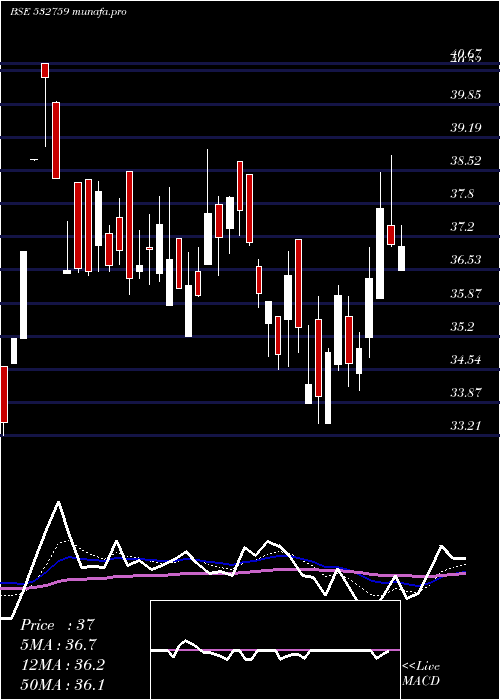Click the 'Price : 37' readout
Screen dimensions: 500x700
pyautogui.click(x=58, y=625)
